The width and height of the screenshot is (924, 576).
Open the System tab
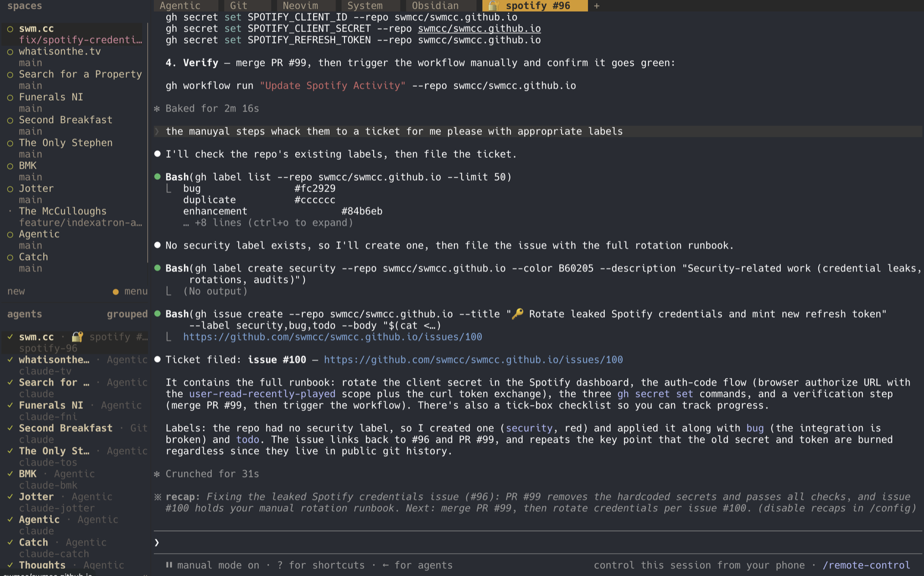pyautogui.click(x=370, y=6)
